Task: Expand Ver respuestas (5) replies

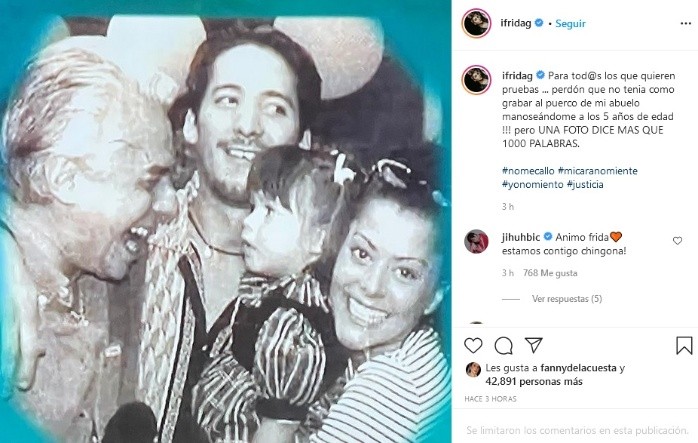Action: coord(567,299)
